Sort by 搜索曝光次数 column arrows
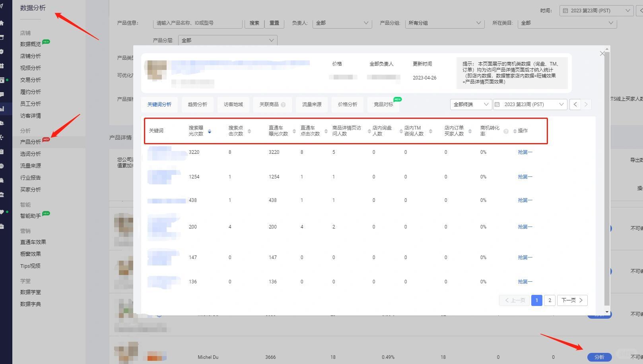 point(210,131)
